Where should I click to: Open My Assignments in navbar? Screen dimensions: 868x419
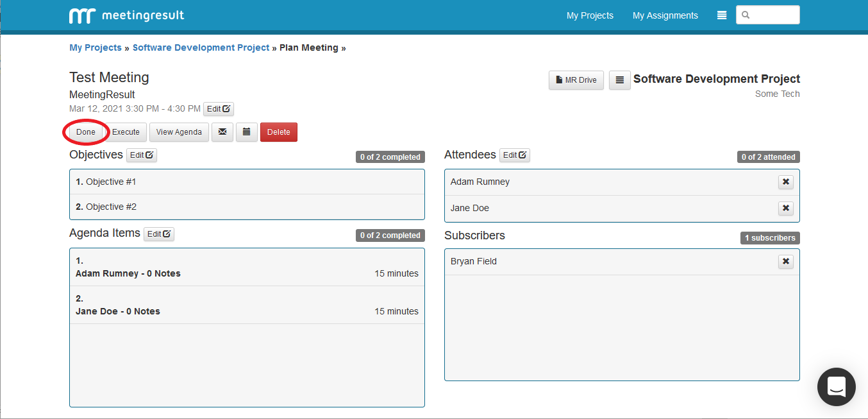click(x=665, y=15)
